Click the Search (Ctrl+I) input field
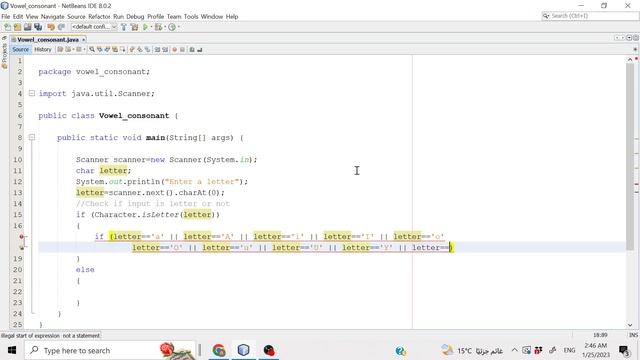Viewport: 640px width, 360px height. pos(589,16)
